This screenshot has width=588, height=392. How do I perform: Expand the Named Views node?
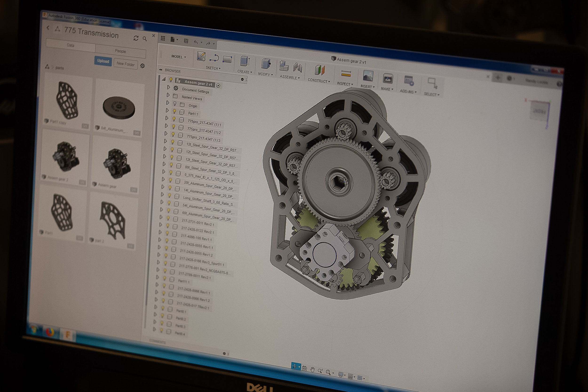click(168, 95)
